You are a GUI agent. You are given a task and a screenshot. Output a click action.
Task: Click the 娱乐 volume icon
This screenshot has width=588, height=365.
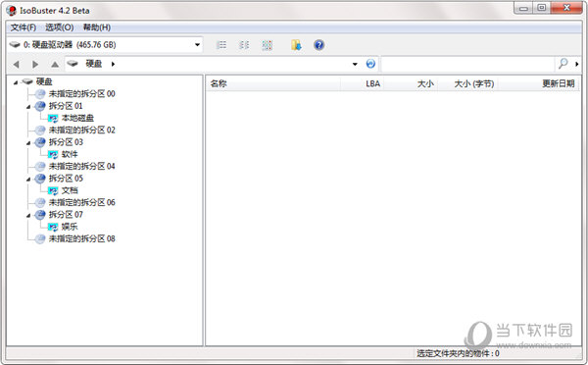pyautogui.click(x=53, y=227)
